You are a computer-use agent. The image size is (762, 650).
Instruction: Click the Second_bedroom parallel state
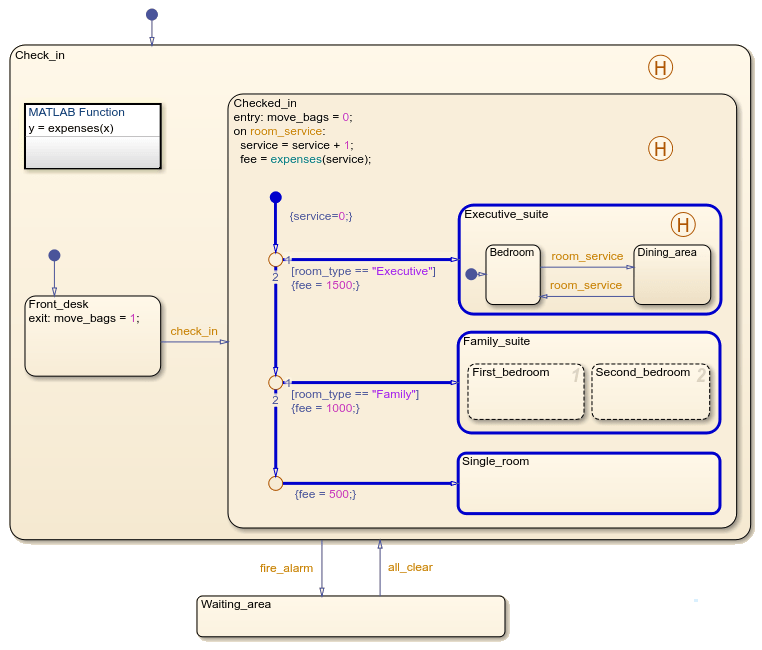click(650, 393)
